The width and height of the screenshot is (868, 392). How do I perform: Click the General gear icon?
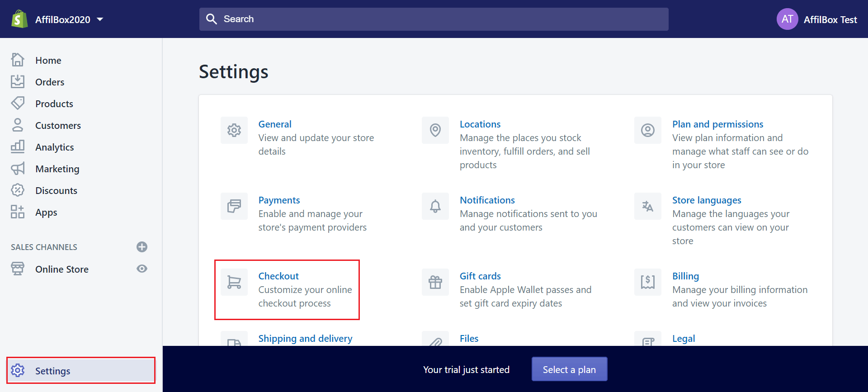click(234, 130)
